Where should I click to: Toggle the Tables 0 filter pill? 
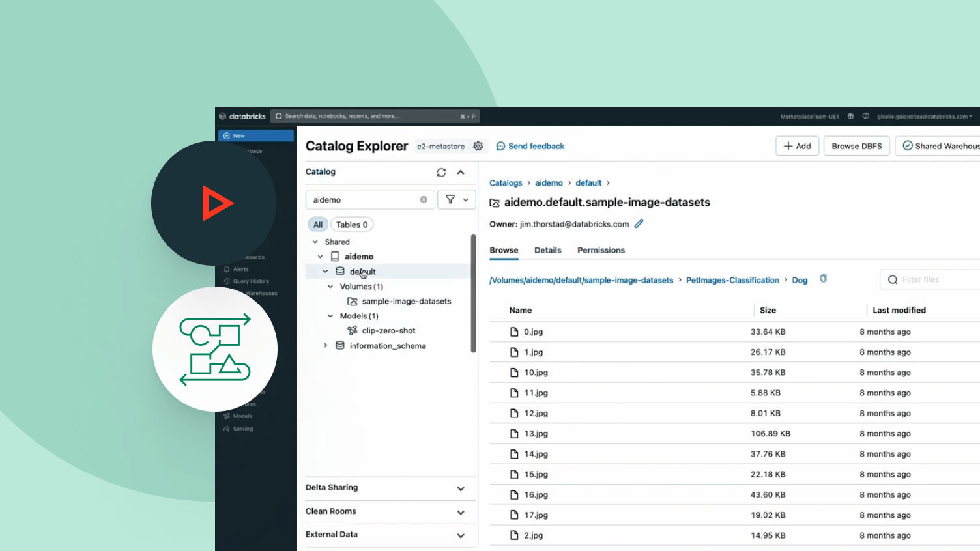click(x=352, y=225)
